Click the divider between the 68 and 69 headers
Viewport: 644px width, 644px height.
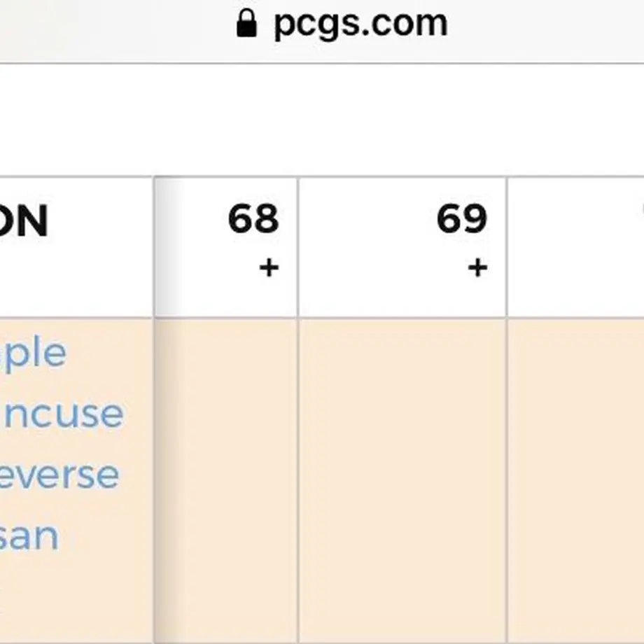tap(298, 247)
